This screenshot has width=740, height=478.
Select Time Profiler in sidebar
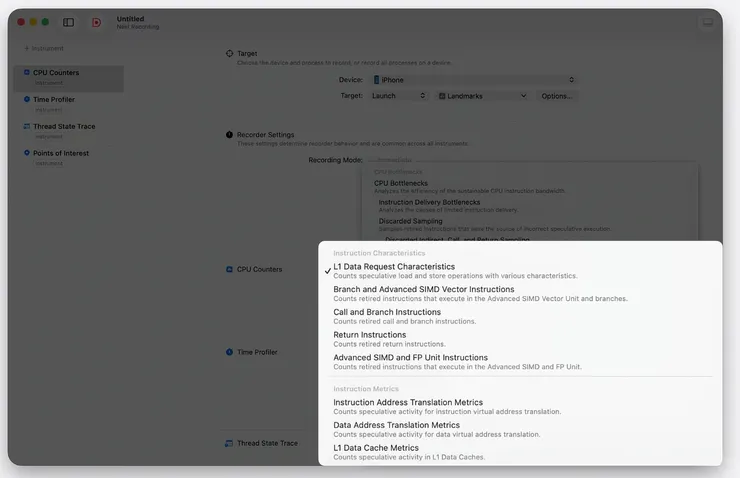69,104
